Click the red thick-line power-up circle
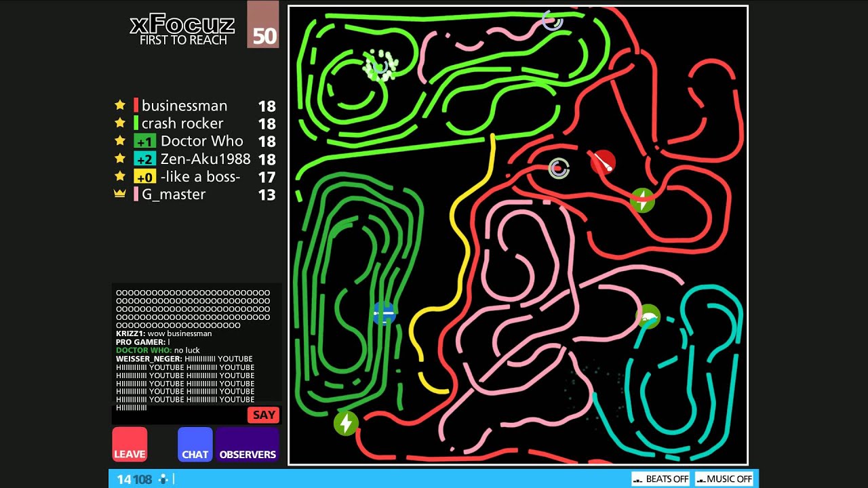 pos(603,163)
